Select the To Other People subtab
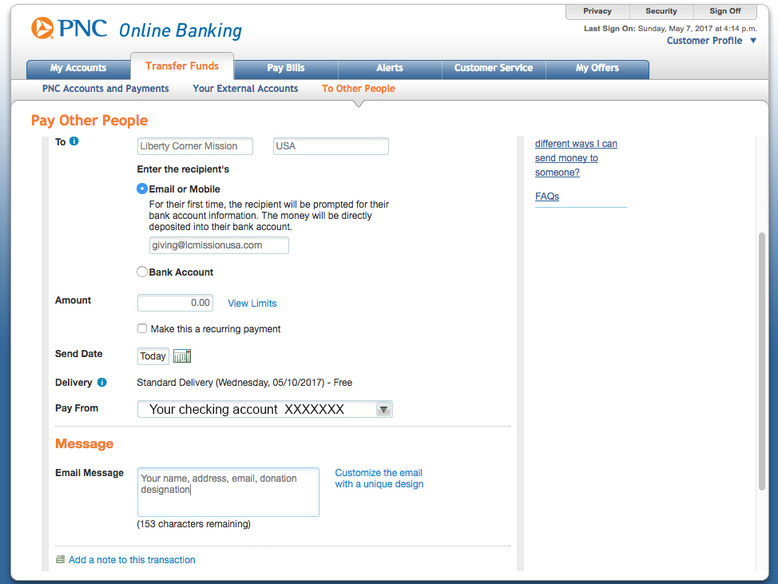 click(x=358, y=88)
